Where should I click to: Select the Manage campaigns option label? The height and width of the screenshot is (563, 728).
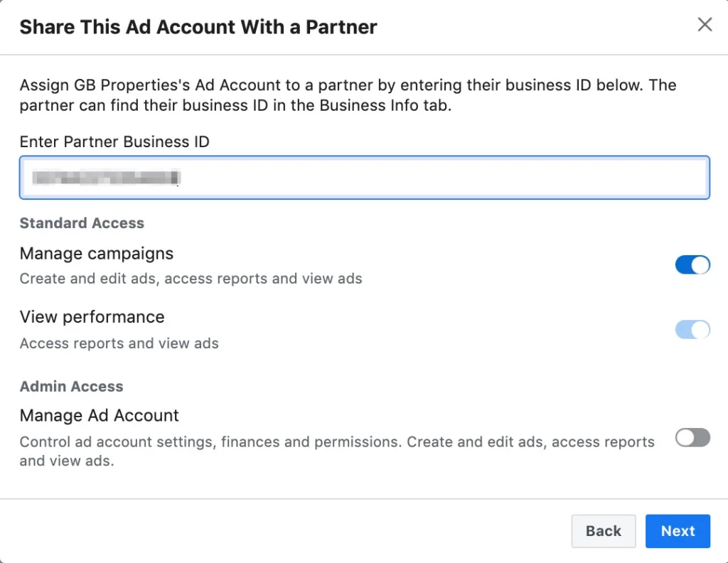pyautogui.click(x=97, y=254)
